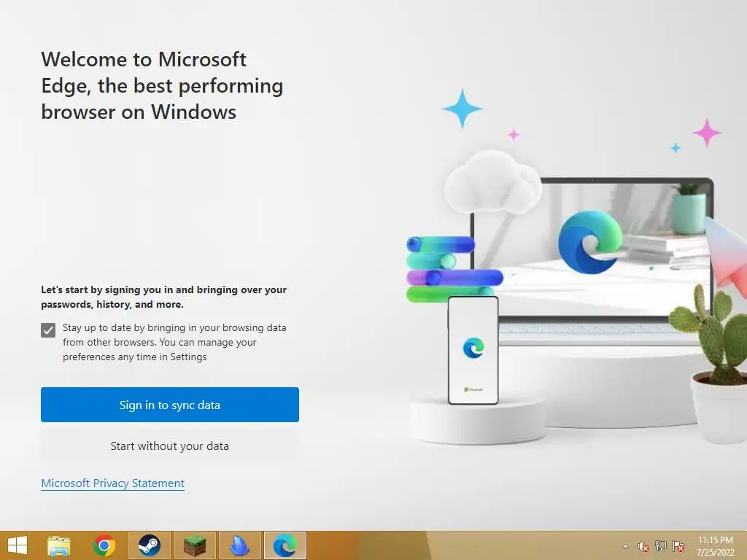
Task: Click the 11:15 PM taskbar clock
Action: 716,546
